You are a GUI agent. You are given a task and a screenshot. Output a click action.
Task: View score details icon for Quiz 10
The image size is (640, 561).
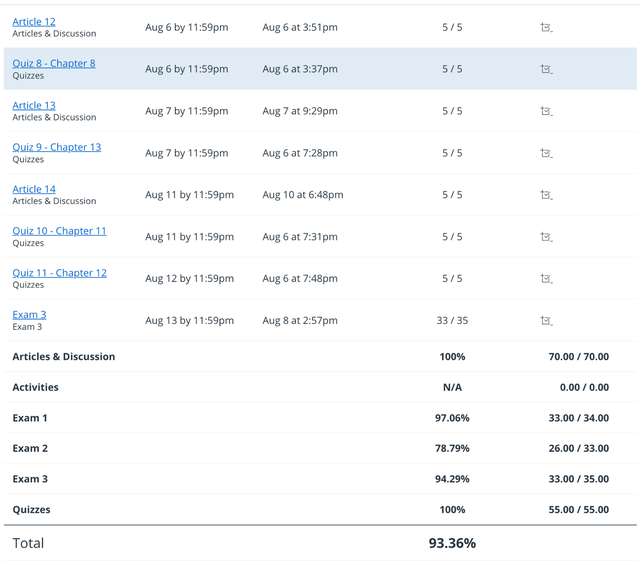546,237
